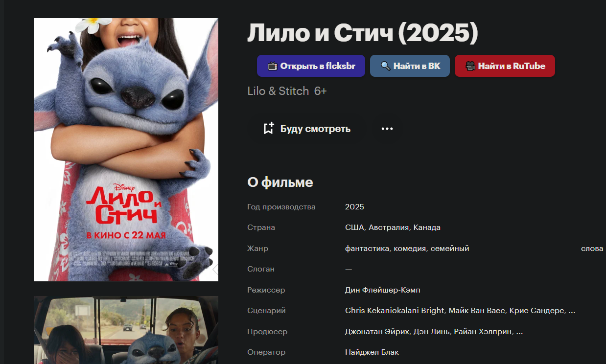This screenshot has width=606, height=364.
Task: Open director 'Дин Флейшер-Кэмп'
Action: [x=382, y=290]
